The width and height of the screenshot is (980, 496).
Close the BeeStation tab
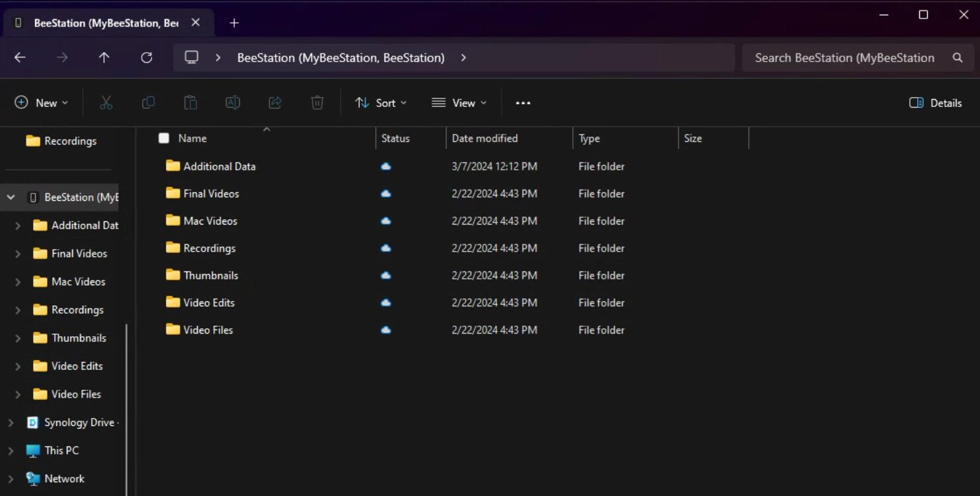(196, 22)
